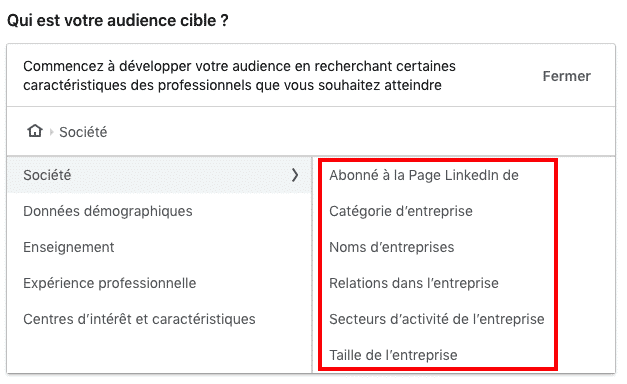Close the panel with Fermer
This screenshot has height=384, width=627.
[x=566, y=76]
